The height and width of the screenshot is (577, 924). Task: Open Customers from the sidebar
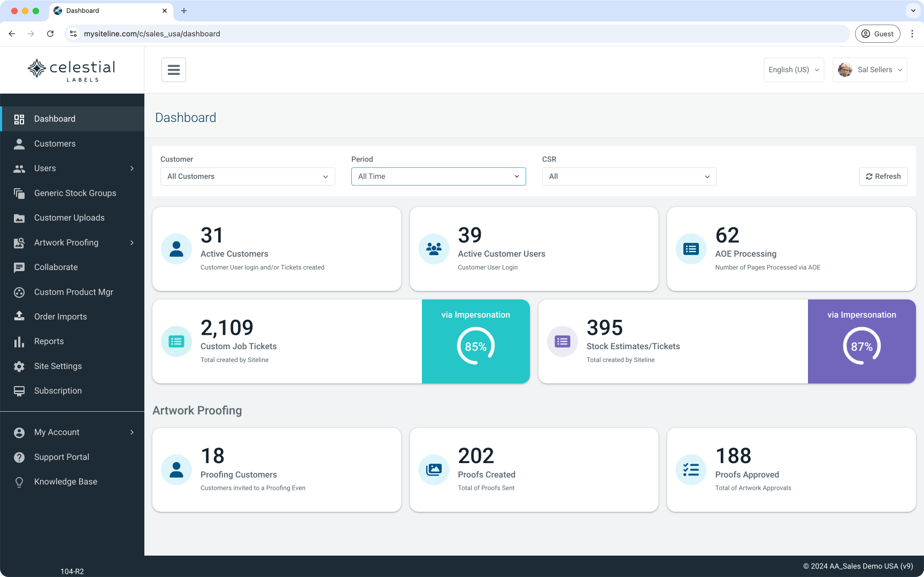click(x=72, y=143)
